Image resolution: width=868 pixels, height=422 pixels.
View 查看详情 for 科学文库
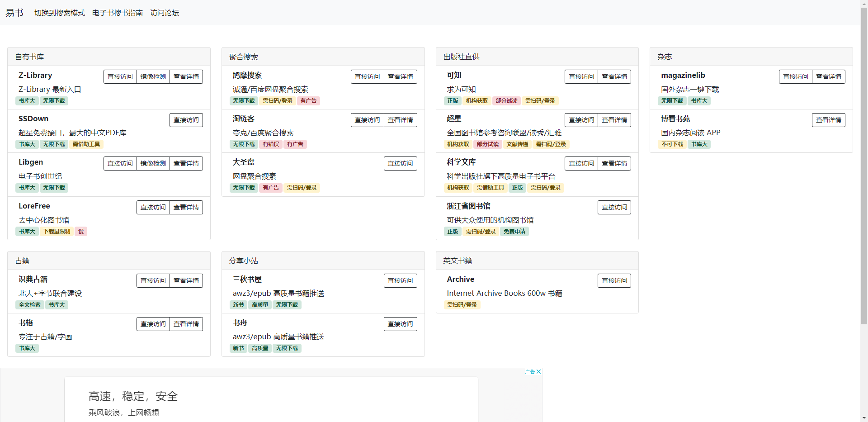coord(614,163)
